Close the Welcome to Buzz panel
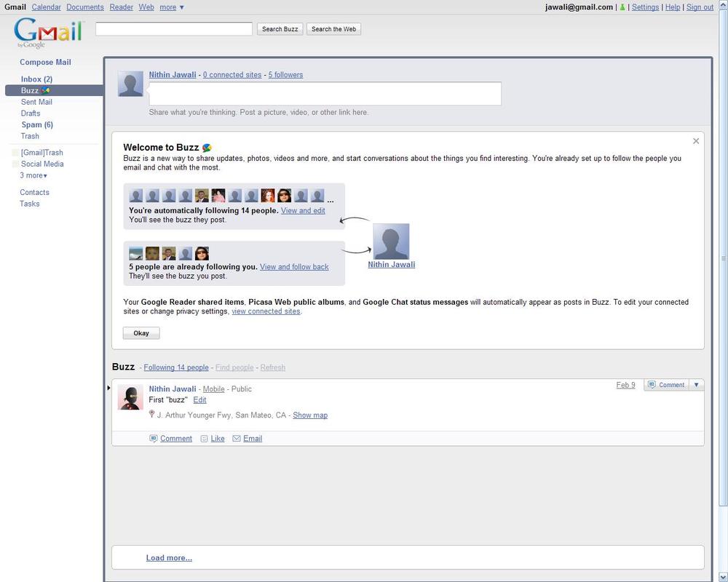Viewport: 728px width, 582px height. [x=696, y=141]
